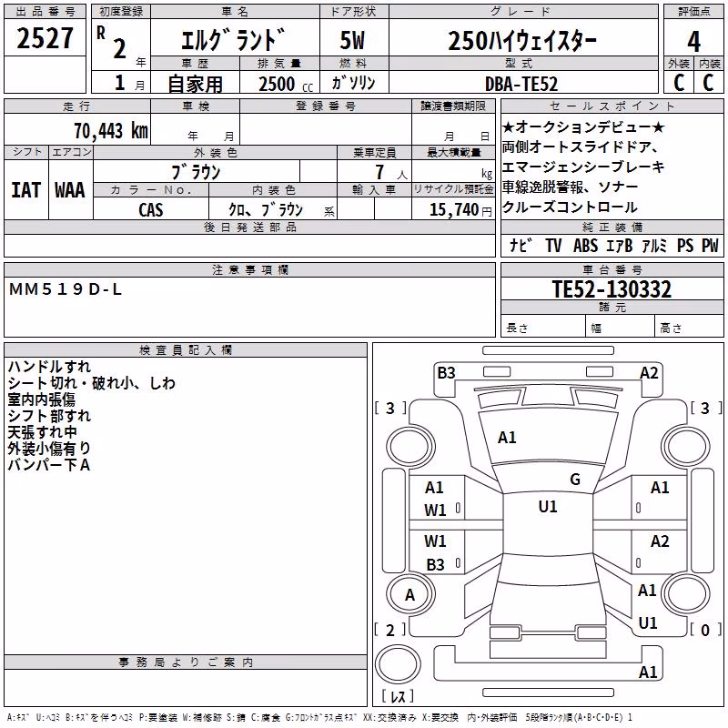Click the G windshield chip mark
The width and height of the screenshot is (728, 728).
tap(575, 480)
